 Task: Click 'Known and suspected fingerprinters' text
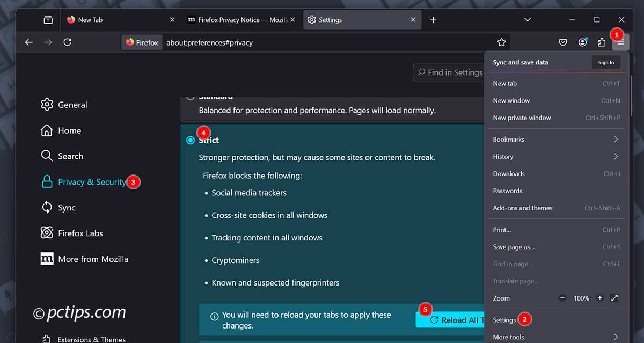[x=276, y=283]
